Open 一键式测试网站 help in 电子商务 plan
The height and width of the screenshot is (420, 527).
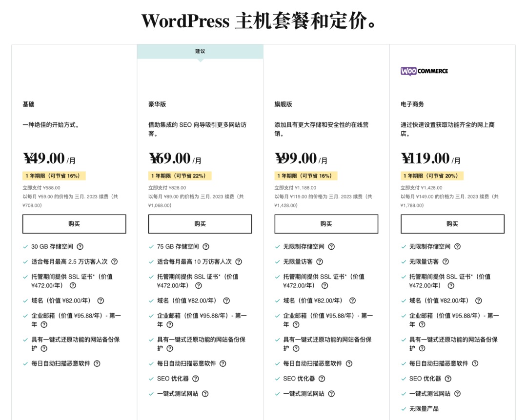457,394
